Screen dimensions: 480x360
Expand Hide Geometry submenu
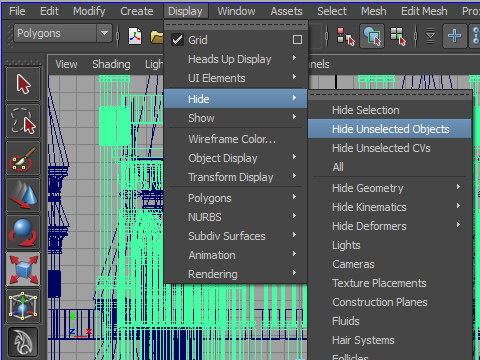(390, 188)
